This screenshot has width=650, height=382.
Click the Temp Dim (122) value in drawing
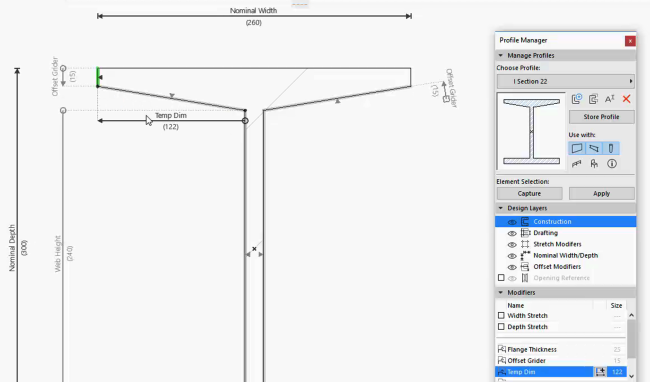(x=171, y=127)
